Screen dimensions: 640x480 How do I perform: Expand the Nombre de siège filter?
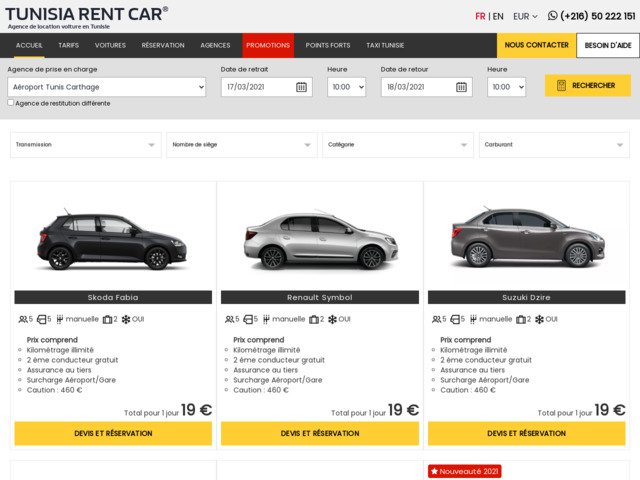point(242,144)
